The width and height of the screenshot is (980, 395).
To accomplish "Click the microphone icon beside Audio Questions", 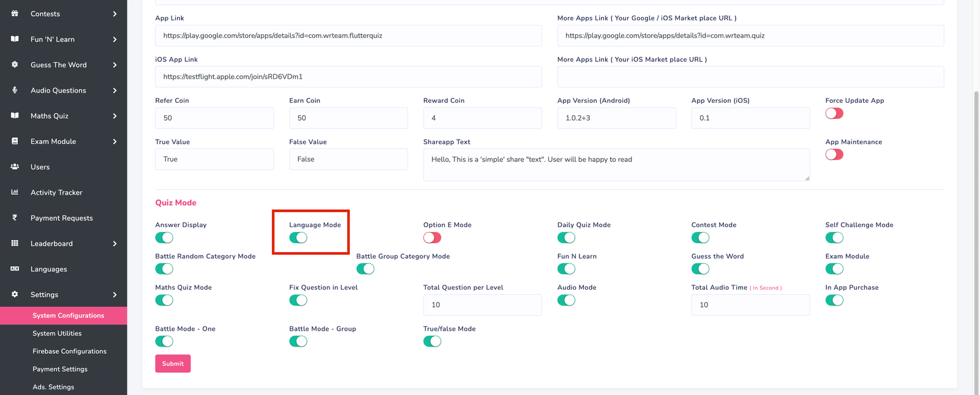I will [15, 90].
